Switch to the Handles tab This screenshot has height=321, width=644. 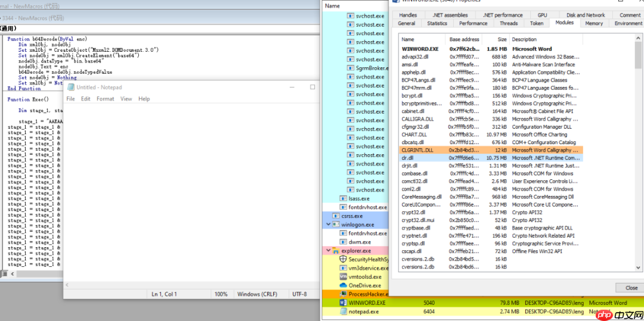pyautogui.click(x=408, y=15)
